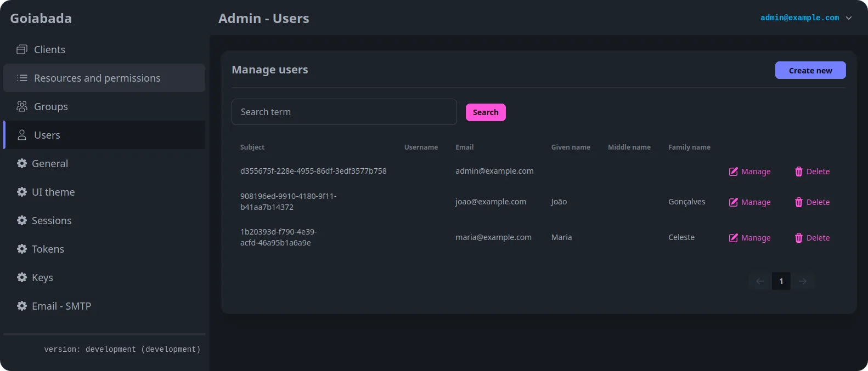Click the edit pencil icon for joao@example.com
Viewport: 868px width, 371px height.
(733, 202)
